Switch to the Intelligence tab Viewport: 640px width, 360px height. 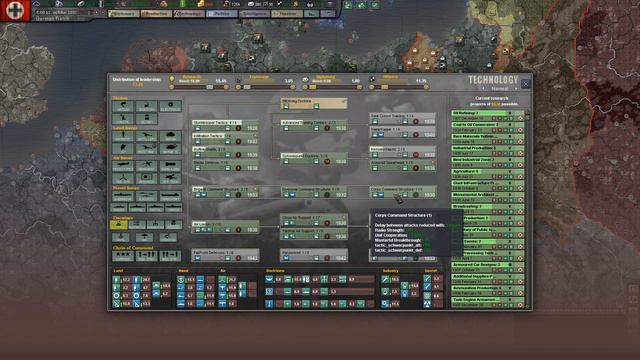(255, 13)
